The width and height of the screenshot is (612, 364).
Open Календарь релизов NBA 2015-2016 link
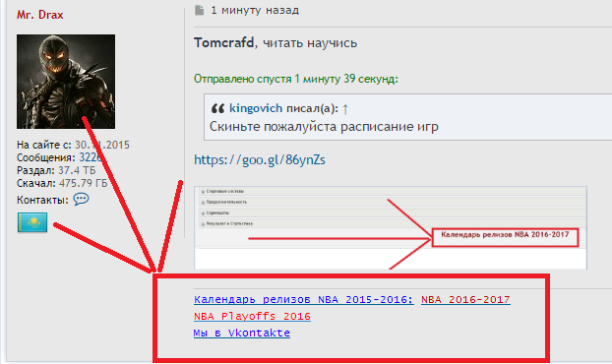pos(304,300)
